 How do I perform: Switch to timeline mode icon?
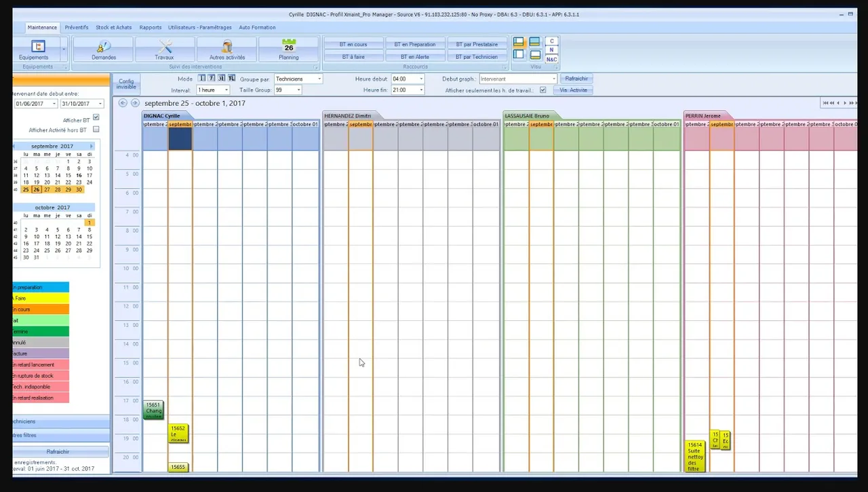pyautogui.click(x=232, y=79)
